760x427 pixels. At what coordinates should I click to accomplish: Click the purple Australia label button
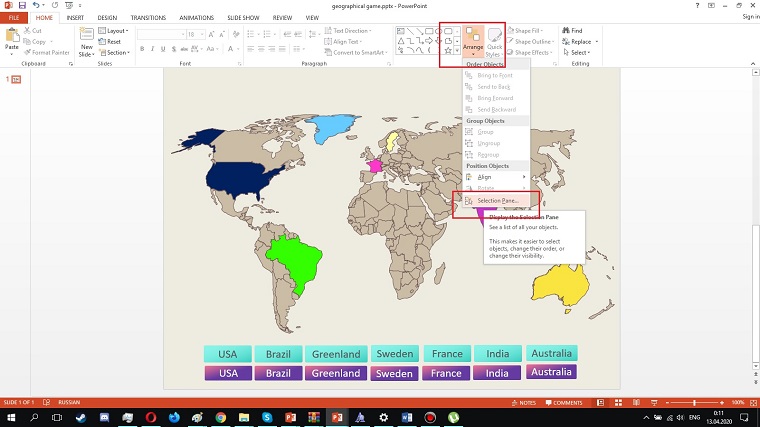tap(551, 373)
